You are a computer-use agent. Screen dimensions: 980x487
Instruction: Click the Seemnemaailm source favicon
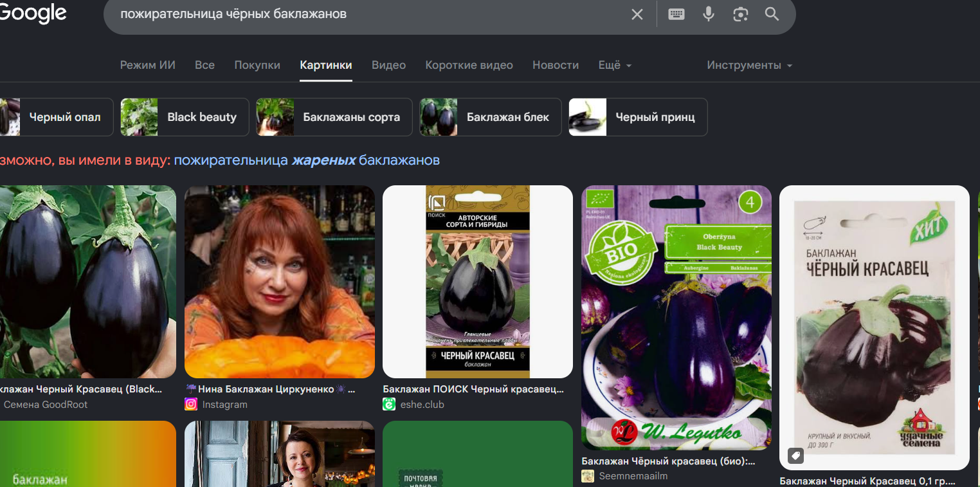click(x=588, y=476)
